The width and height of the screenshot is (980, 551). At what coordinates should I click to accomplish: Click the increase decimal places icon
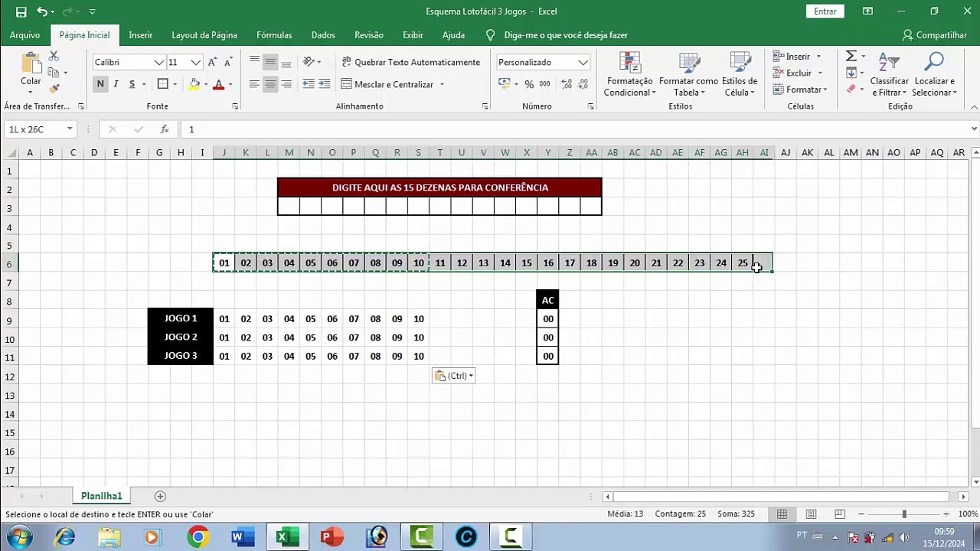point(565,84)
